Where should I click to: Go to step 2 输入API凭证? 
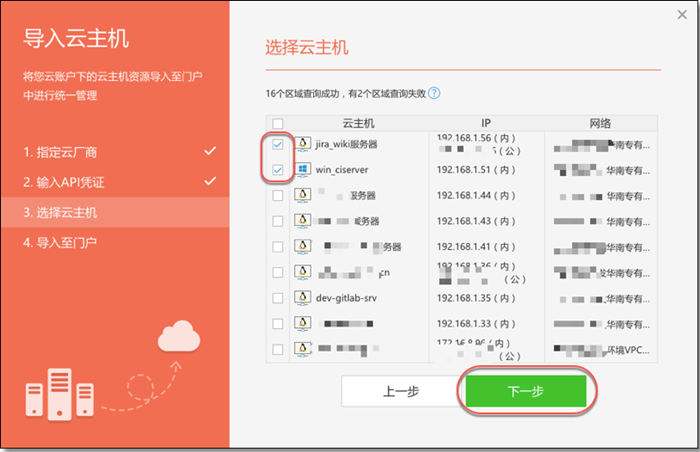tap(115, 182)
